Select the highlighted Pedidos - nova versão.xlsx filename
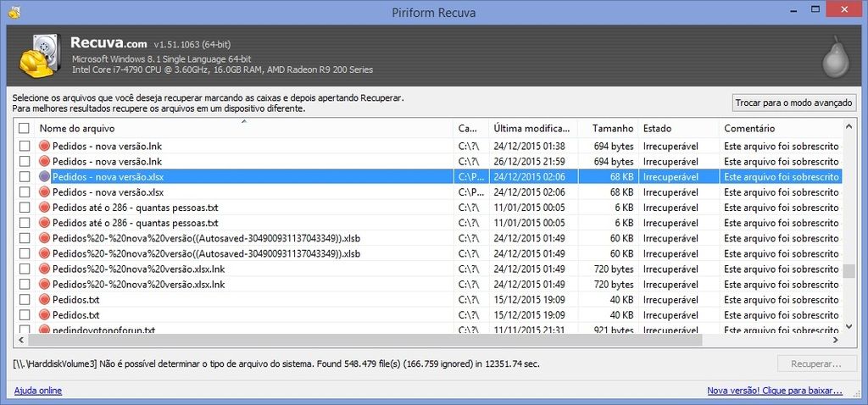This screenshot has width=868, height=405. click(108, 177)
